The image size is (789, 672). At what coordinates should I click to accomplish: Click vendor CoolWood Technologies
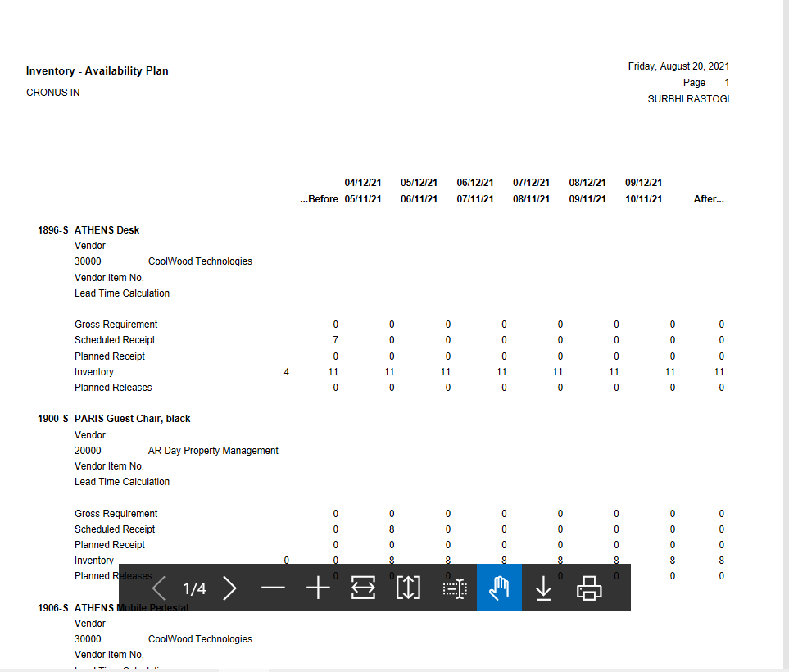click(199, 261)
